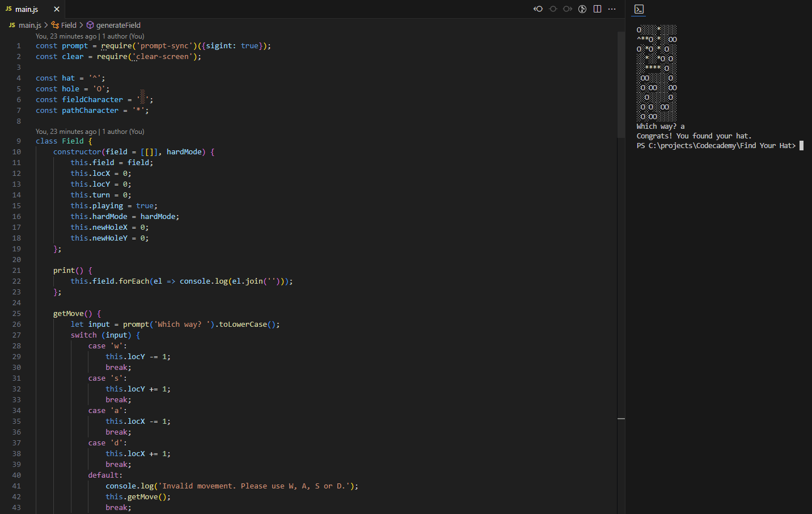Open editor More Actions ellipsis menu

coord(612,9)
